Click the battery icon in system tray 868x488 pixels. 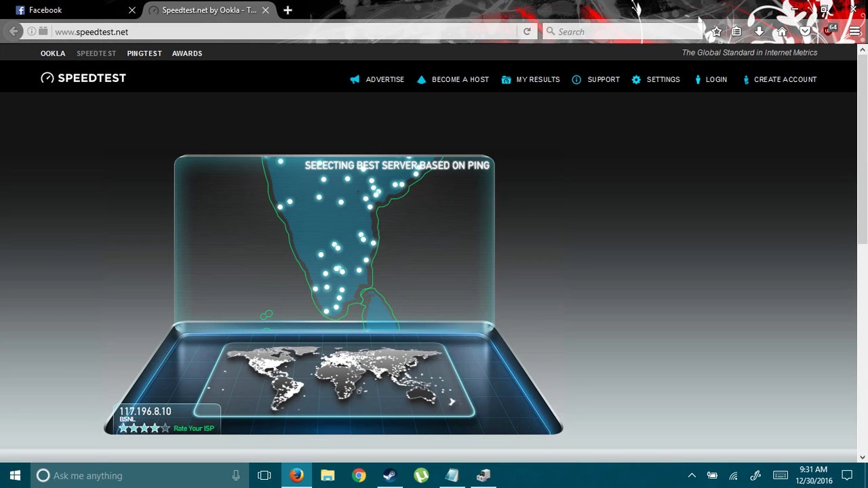(712, 475)
